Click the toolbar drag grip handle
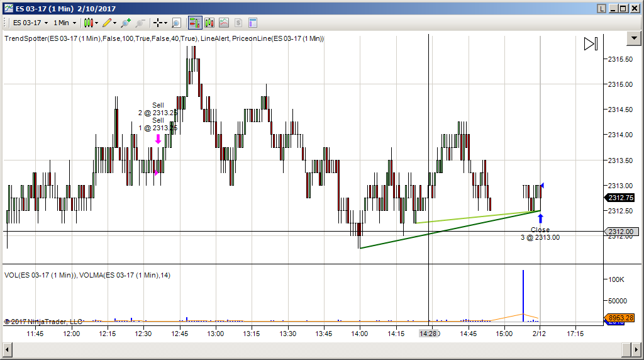The image size is (644, 360). 5,23
